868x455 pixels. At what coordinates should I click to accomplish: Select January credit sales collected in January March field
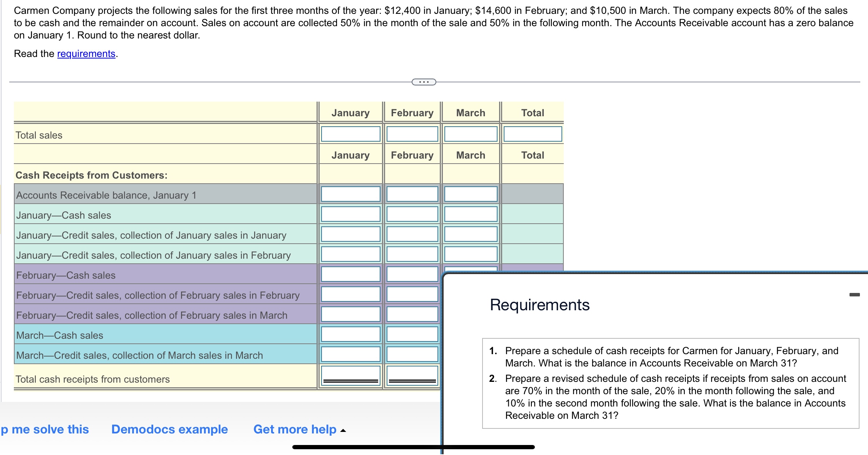click(471, 234)
